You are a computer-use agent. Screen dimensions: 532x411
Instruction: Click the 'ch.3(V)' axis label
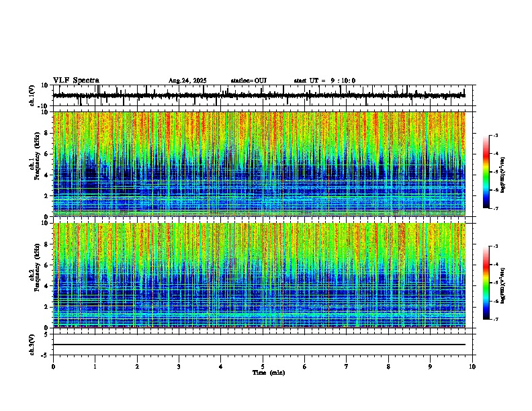[x=32, y=345]
